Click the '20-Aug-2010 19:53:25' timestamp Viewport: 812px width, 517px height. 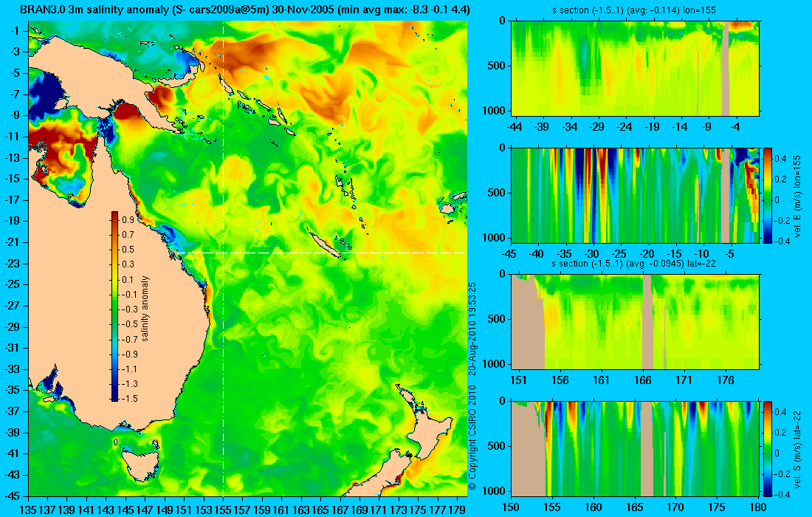click(x=472, y=328)
